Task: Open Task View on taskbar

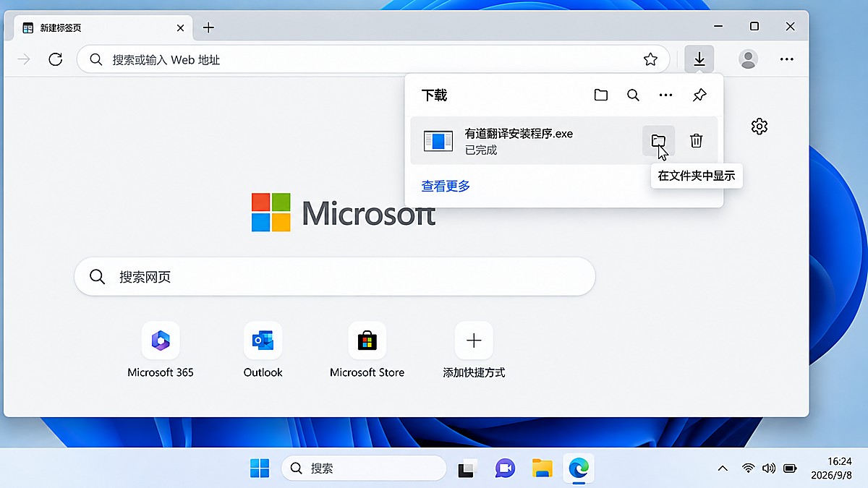Action: coord(467,468)
